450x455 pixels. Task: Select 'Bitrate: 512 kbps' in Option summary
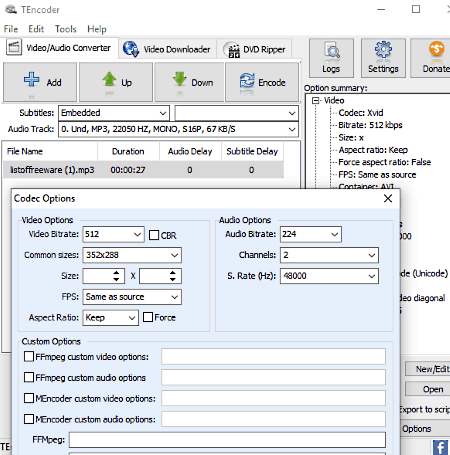pos(370,125)
